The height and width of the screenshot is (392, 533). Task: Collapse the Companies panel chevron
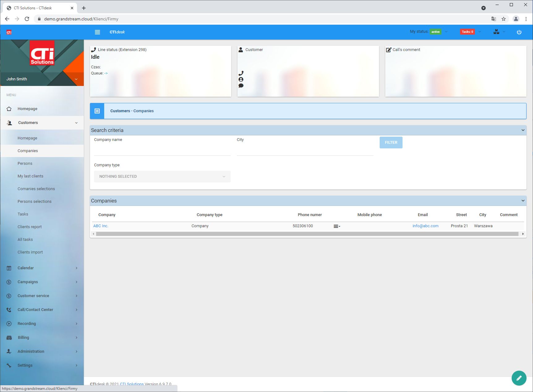(x=523, y=201)
